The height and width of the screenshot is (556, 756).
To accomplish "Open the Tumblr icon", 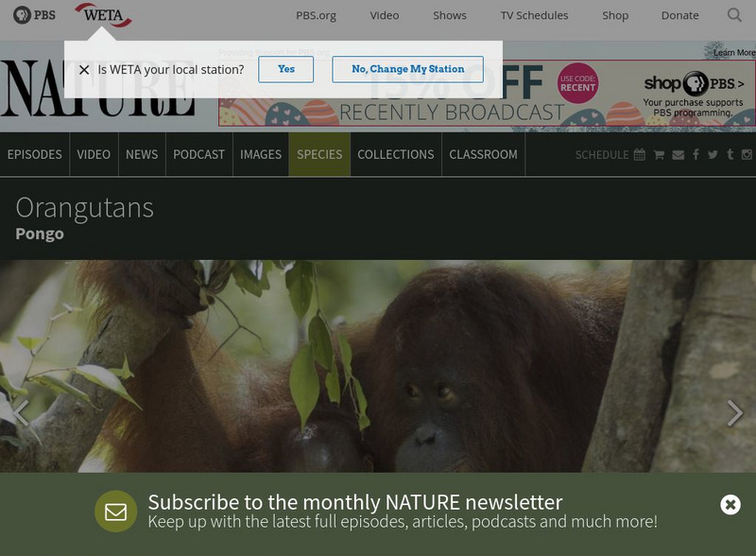I will 730,154.
